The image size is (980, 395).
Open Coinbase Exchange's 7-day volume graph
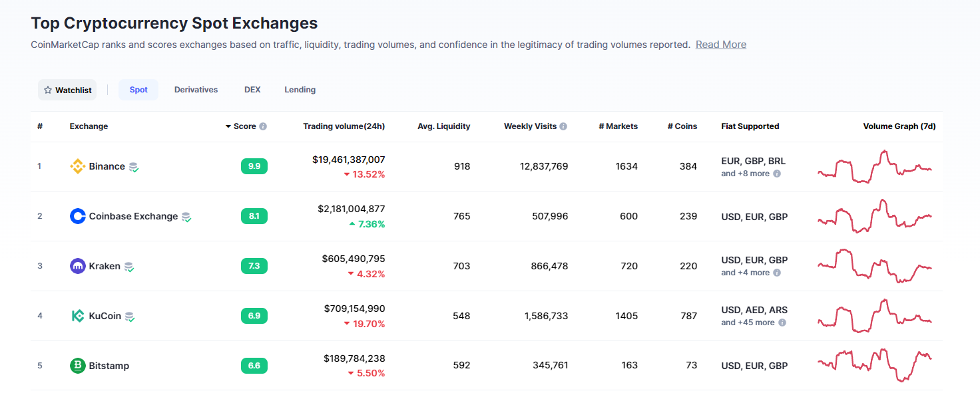pos(875,216)
